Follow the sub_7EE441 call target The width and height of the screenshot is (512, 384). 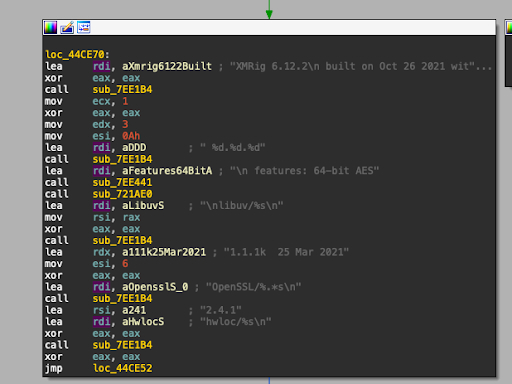pyautogui.click(x=122, y=182)
